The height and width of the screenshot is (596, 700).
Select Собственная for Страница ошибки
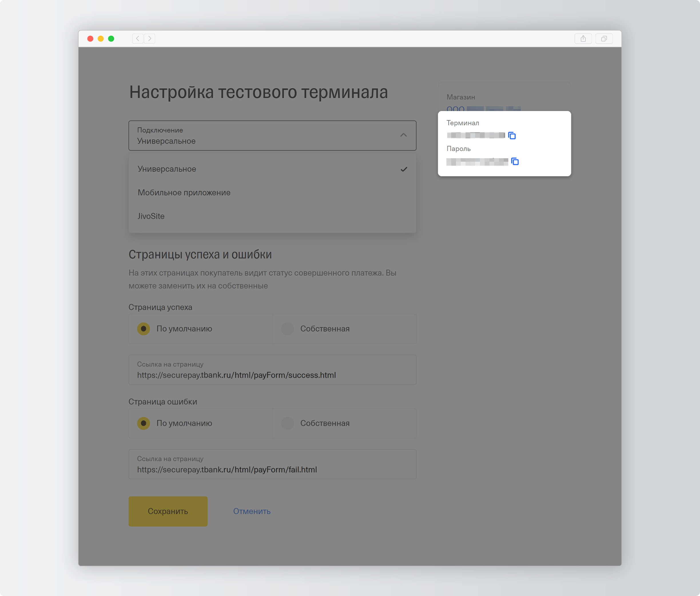[x=345, y=423]
